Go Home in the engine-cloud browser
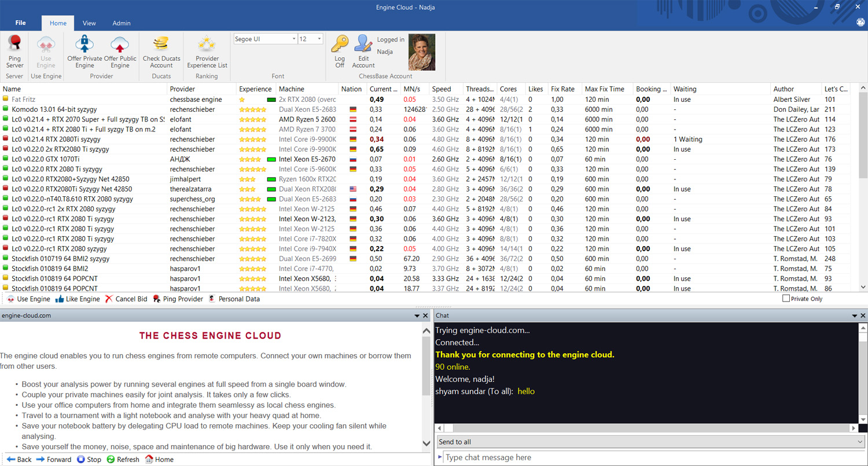Viewport: 868px width, 466px height. tap(159, 460)
